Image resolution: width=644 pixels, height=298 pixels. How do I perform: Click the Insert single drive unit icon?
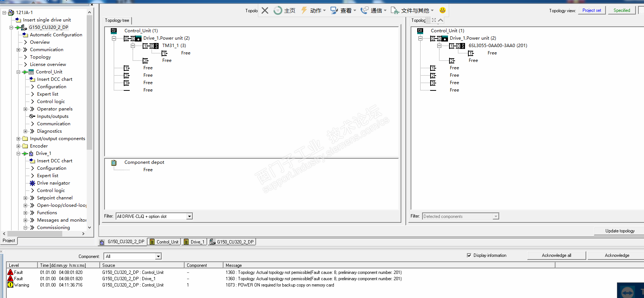[18, 20]
